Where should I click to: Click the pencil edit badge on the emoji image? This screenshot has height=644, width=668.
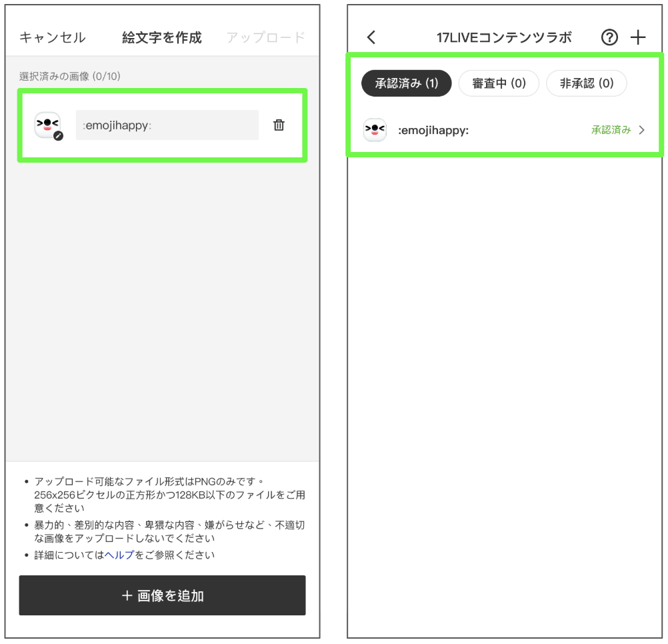[59, 136]
